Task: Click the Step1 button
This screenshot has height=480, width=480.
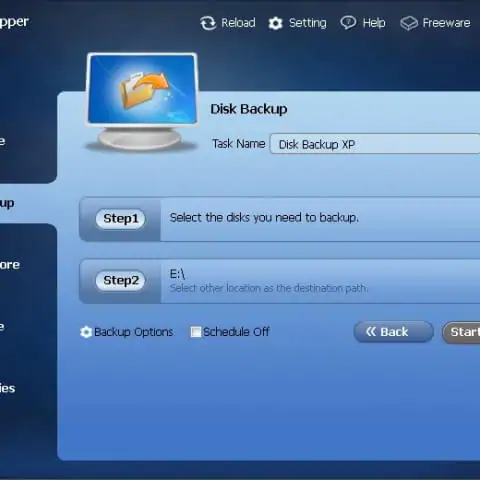Action: click(120, 219)
